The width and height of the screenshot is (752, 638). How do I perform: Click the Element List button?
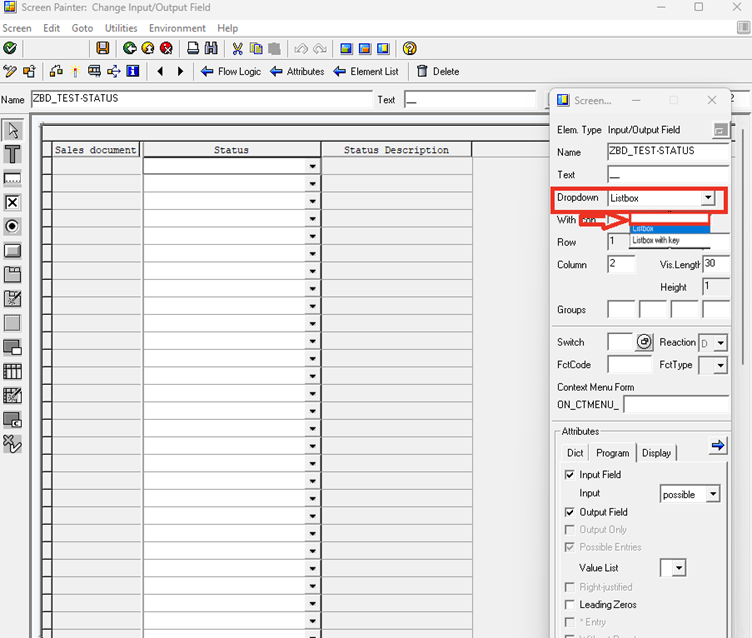point(366,71)
